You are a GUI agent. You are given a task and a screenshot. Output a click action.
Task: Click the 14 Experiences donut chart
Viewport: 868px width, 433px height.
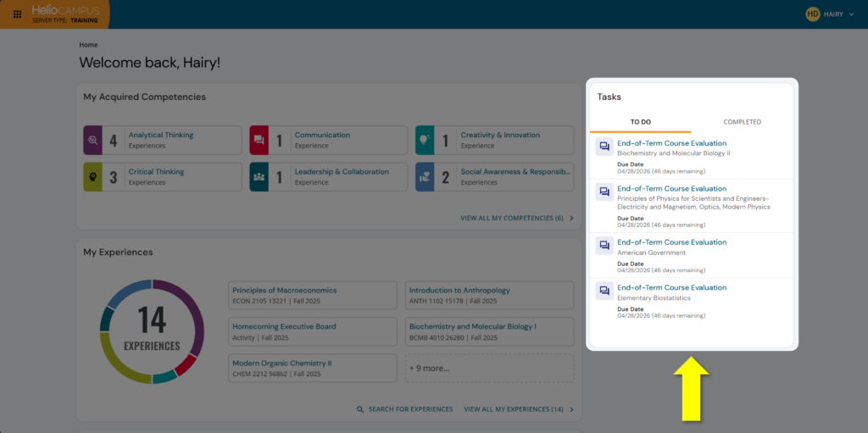click(152, 331)
